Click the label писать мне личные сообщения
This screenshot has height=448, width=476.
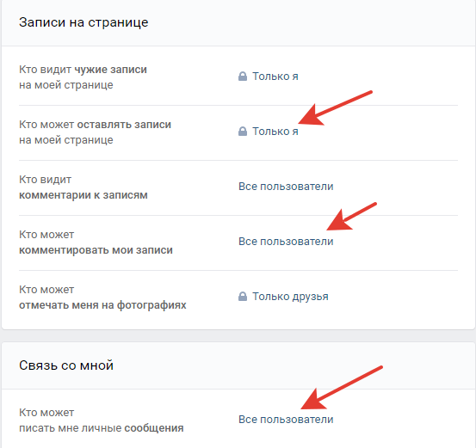tap(101, 428)
